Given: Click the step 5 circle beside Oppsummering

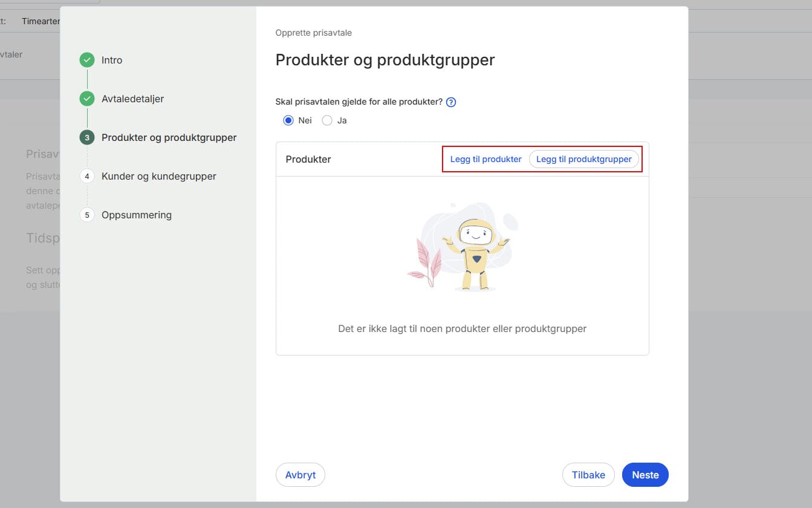Looking at the screenshot, I should click(87, 215).
